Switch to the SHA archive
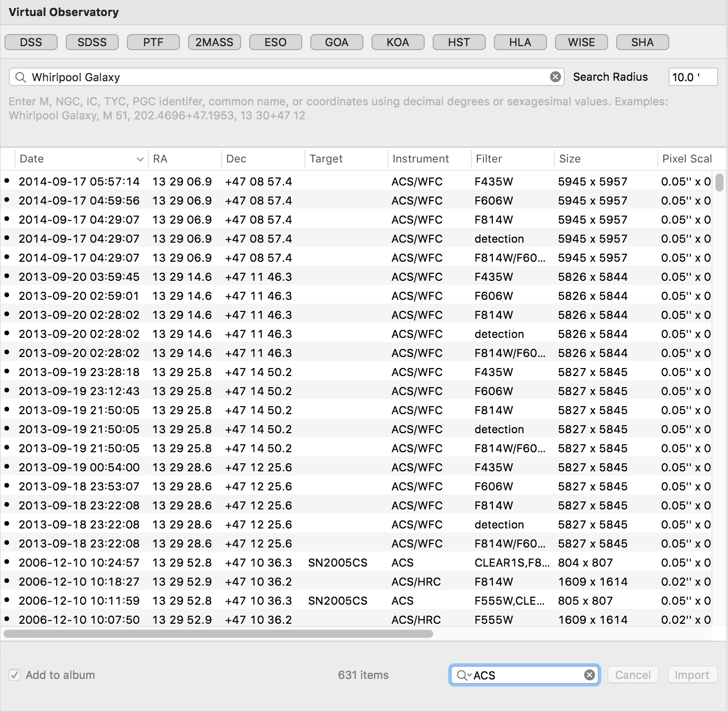728x712 pixels. pyautogui.click(x=643, y=42)
